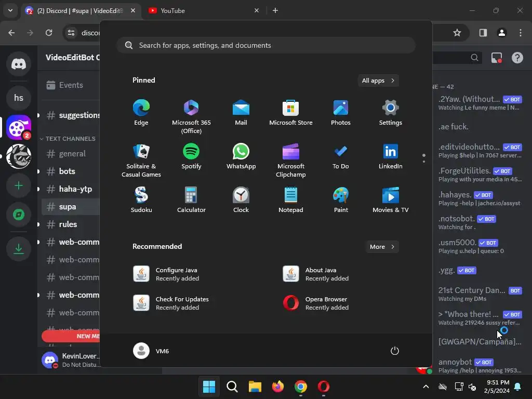Screen dimensions: 532x399
Task: Open Solitaire & Casual Games
Action: coord(141,160)
